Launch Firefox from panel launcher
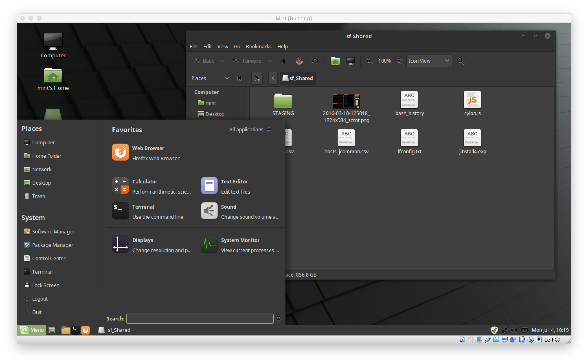588x364 pixels. click(x=85, y=330)
